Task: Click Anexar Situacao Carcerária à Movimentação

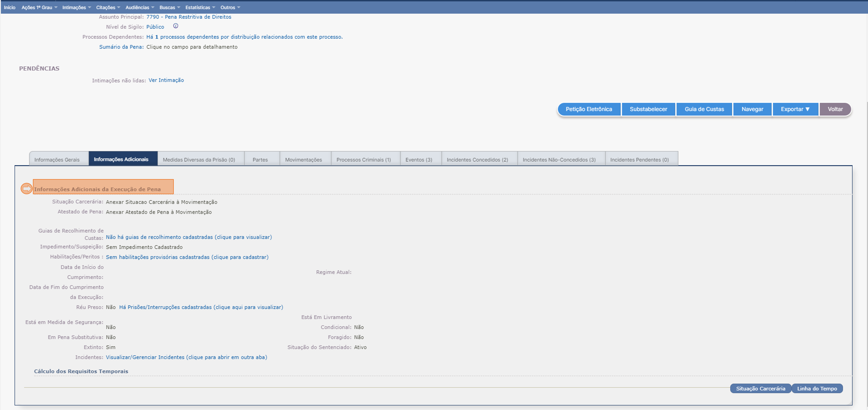Action: pyautogui.click(x=161, y=202)
